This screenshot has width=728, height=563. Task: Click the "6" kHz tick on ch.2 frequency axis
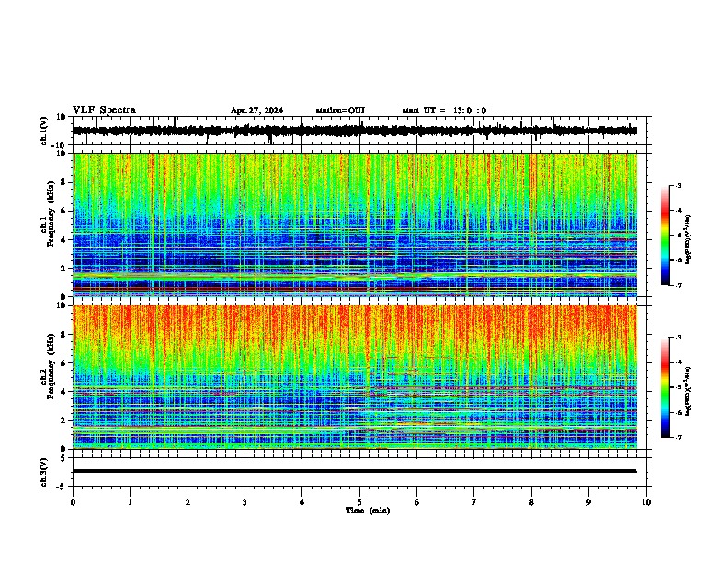[x=65, y=362]
